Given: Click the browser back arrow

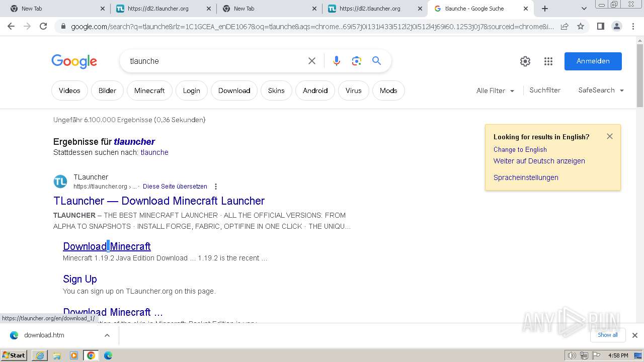Looking at the screenshot, I should click(11, 26).
